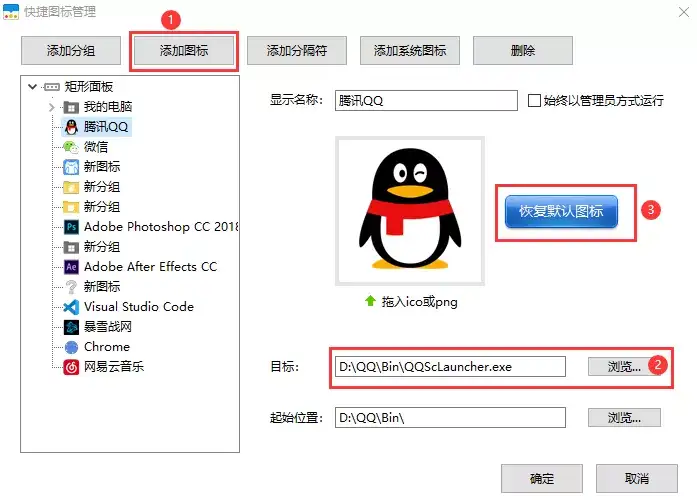
Task: Click the 起始位置 path input field
Action: 450,418
